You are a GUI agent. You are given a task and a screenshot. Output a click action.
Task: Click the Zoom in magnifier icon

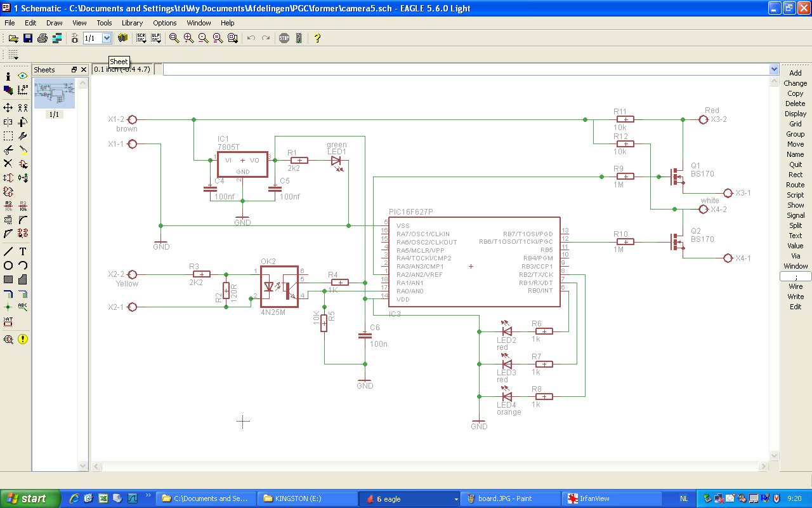188,38
